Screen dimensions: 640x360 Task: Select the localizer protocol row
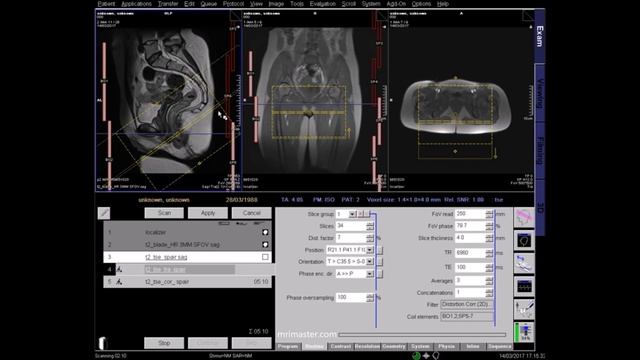[187, 232]
